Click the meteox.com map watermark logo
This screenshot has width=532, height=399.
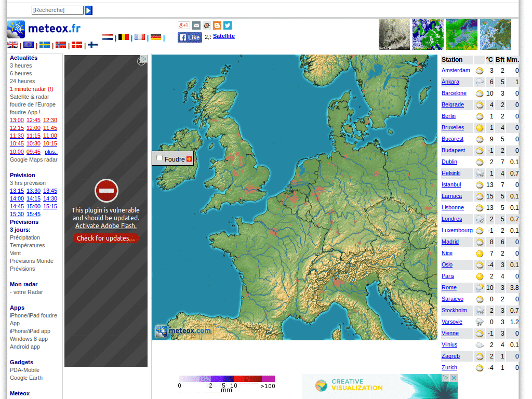point(183,330)
